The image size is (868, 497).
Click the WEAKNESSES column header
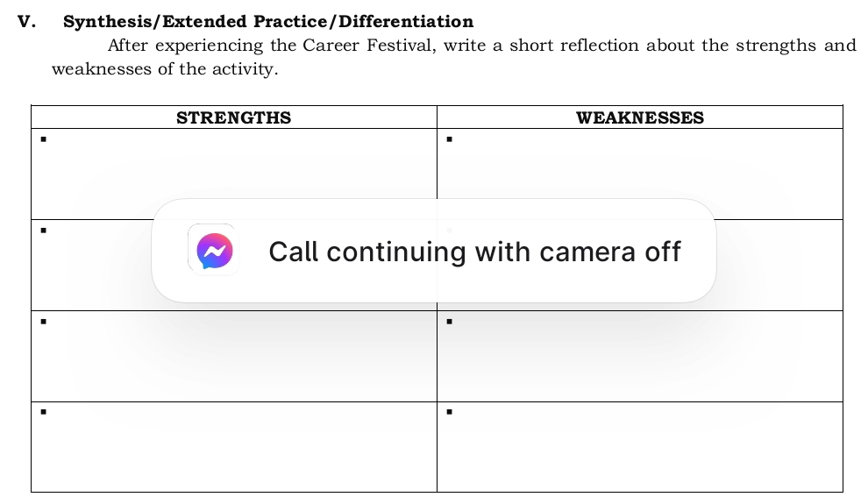pos(639,117)
